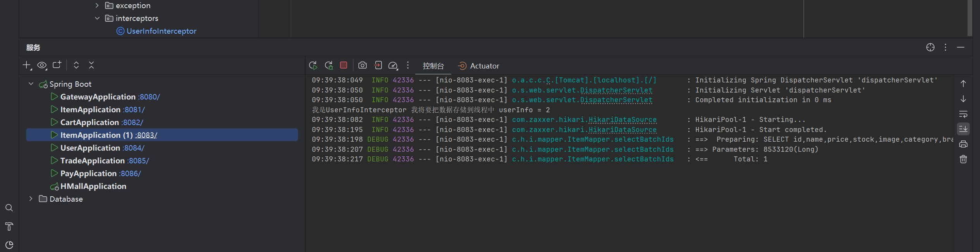Open the :8083/ link for ItemApplication (1)
The height and width of the screenshot is (252, 980).
click(146, 135)
